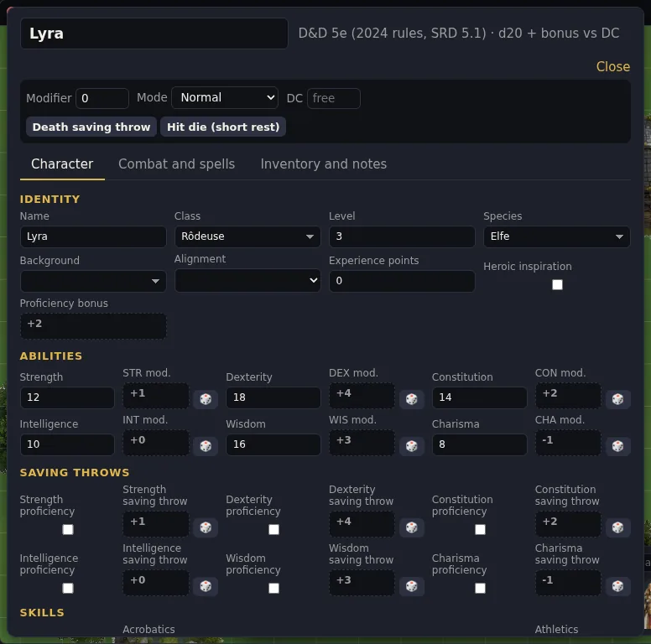Click the Charisma score field
Viewport: 651px width, 644px height.
click(480, 444)
